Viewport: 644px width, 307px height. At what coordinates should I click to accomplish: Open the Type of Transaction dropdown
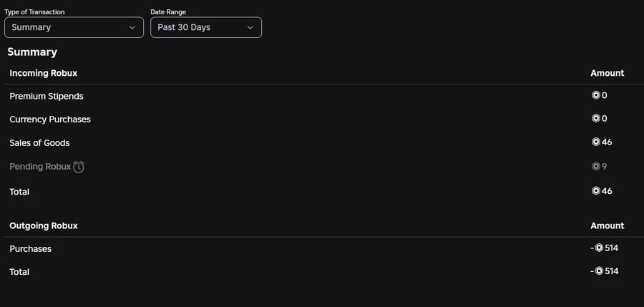click(x=73, y=27)
